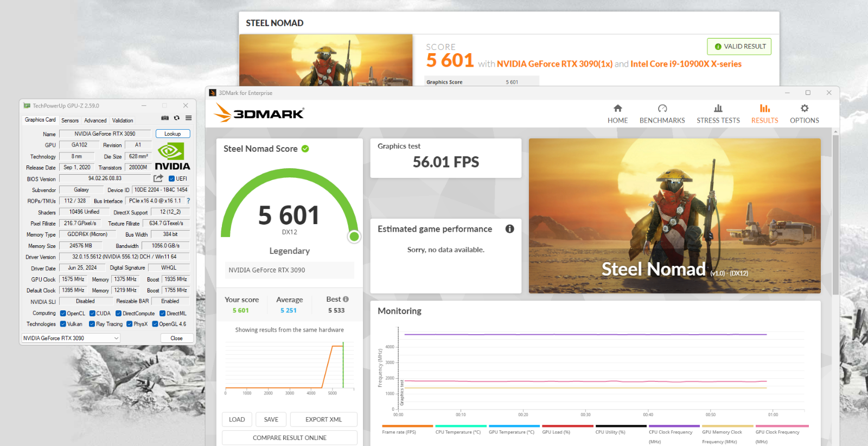Take a GPU-Z screenshot with camera icon
This screenshot has height=446, width=868.
pos(165,118)
